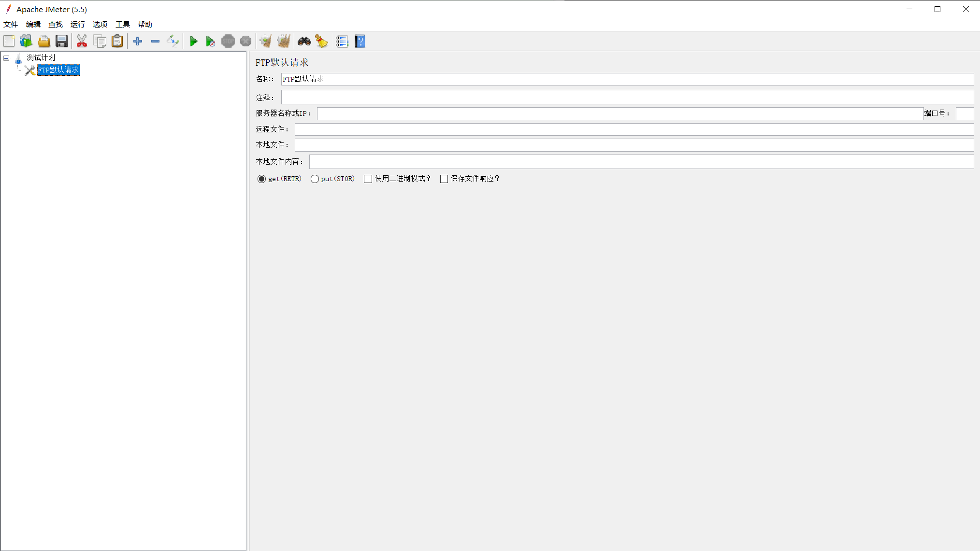The width and height of the screenshot is (980, 551).
Task: Open the 文件 menu
Action: click(11, 25)
